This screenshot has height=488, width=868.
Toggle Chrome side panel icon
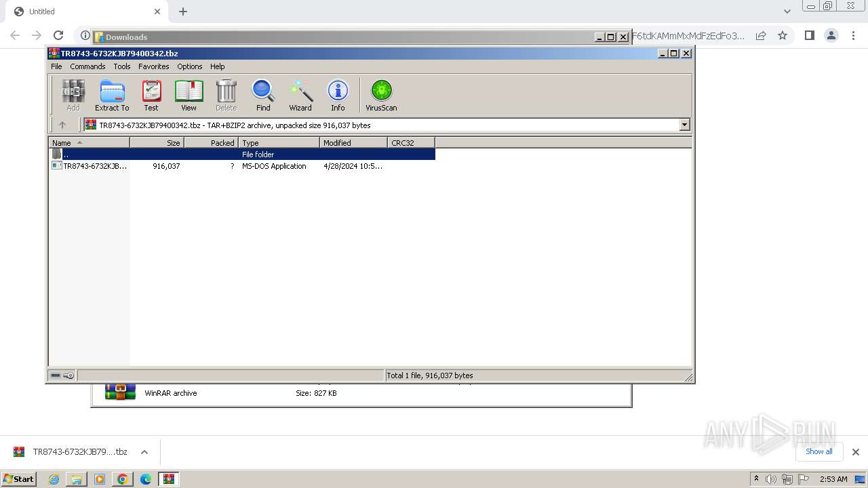pyautogui.click(x=809, y=35)
